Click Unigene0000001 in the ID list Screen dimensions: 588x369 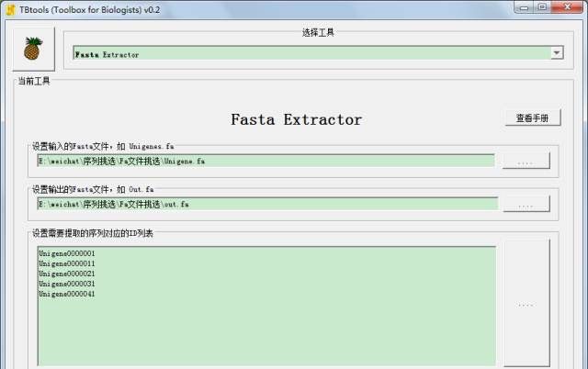click(x=67, y=253)
